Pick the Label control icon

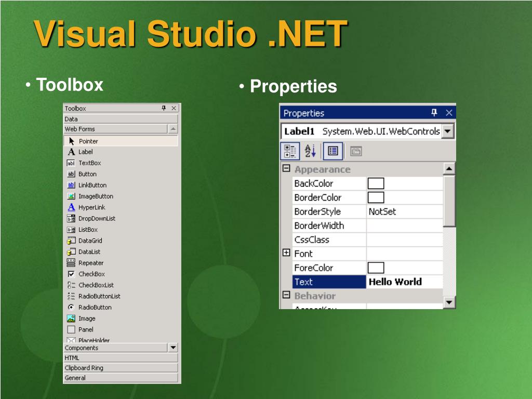pyautogui.click(x=71, y=152)
